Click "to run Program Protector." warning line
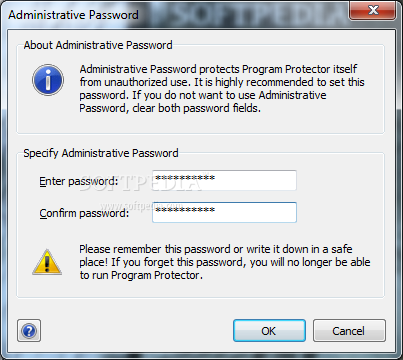The height and width of the screenshot is (360, 403). pyautogui.click(x=141, y=275)
